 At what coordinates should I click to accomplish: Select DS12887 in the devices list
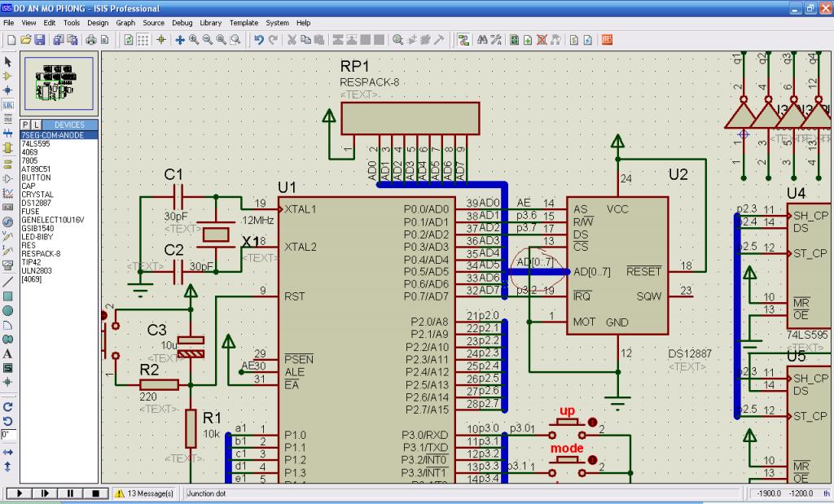pos(37,203)
